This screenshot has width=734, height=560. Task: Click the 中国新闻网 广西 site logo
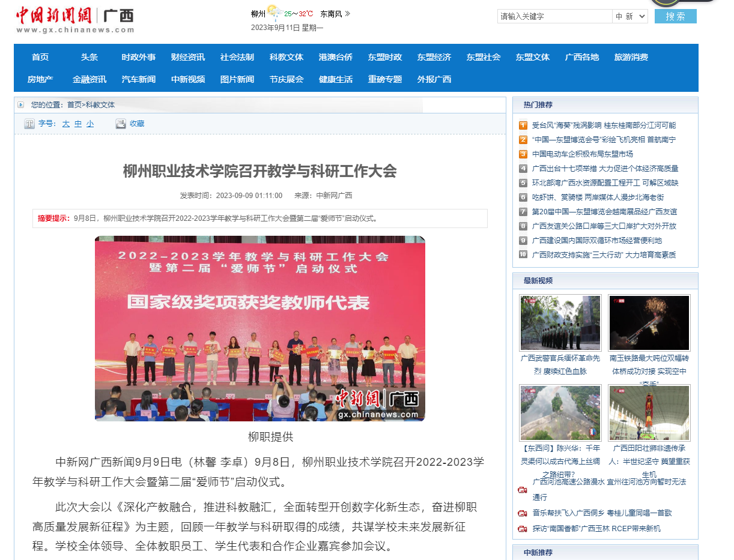[x=75, y=20]
